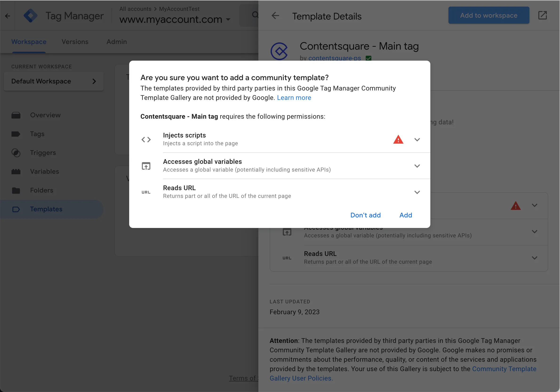This screenshot has width=560, height=392.
Task: Click Add to confirm the template
Action: [x=406, y=215]
